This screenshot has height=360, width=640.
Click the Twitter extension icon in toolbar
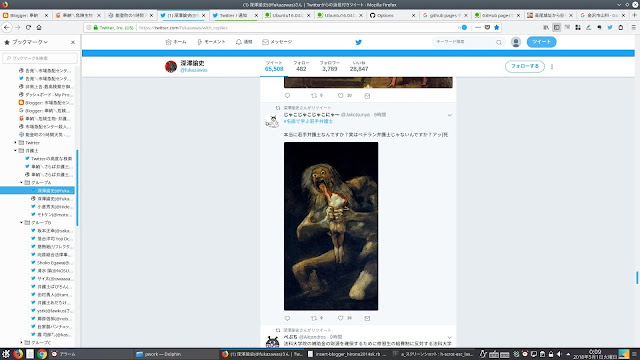pyautogui.click(x=610, y=27)
